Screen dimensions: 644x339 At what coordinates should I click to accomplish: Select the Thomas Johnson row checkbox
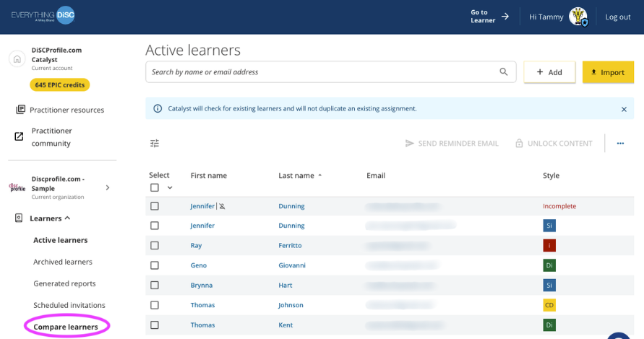pyautogui.click(x=155, y=305)
